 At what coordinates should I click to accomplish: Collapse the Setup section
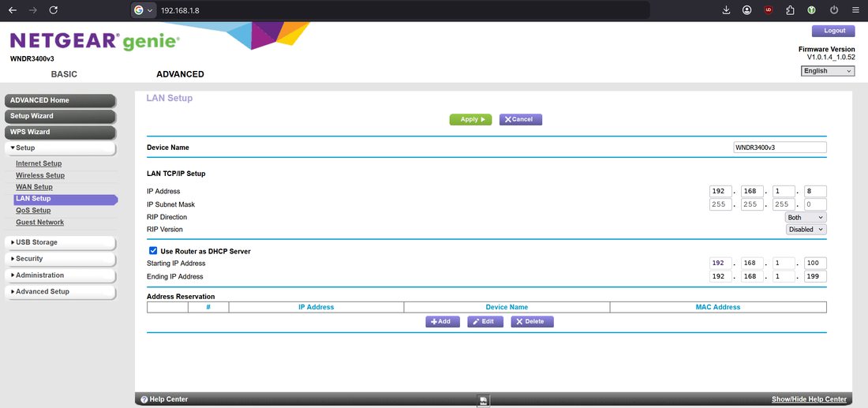[x=60, y=148]
